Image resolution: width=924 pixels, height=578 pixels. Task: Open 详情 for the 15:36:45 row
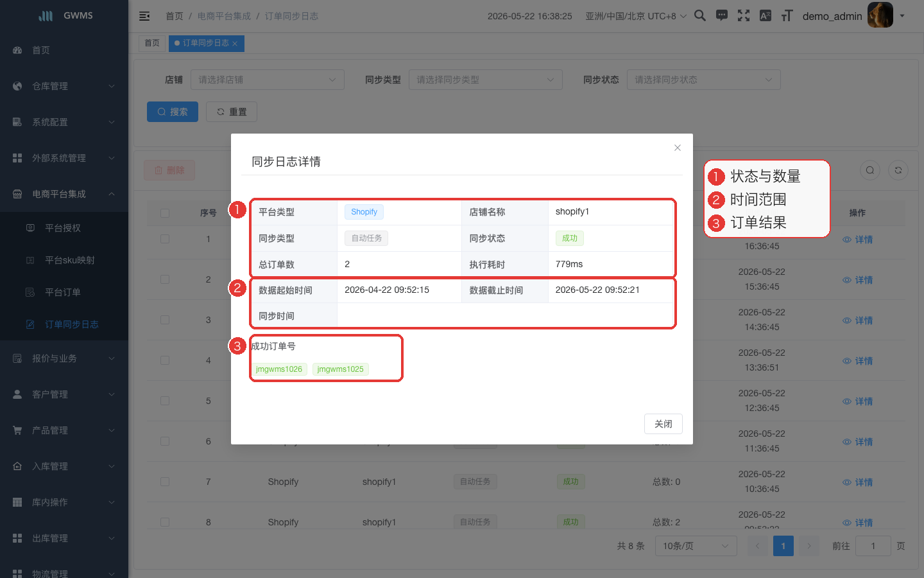858,280
